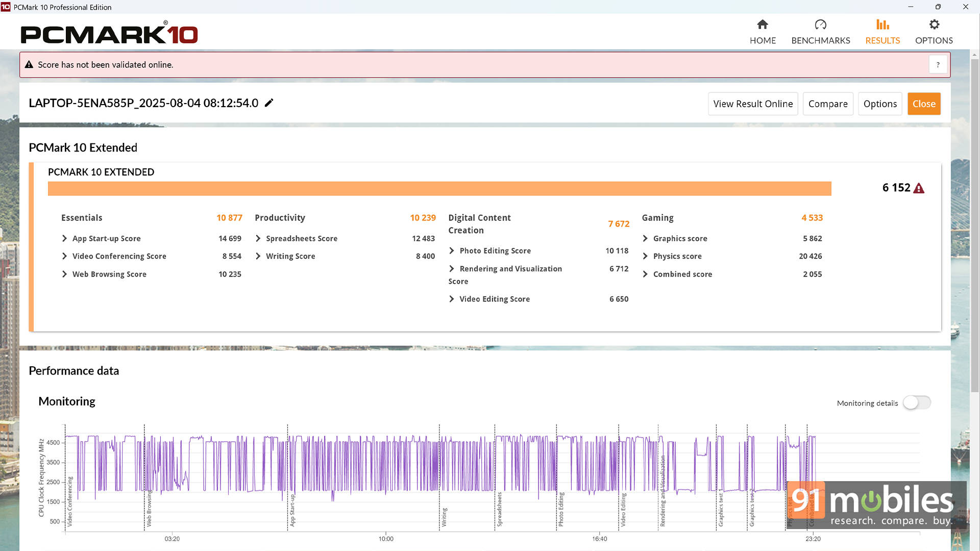This screenshot has width=980, height=551.
Task: Click the question mark help icon
Action: (x=938, y=65)
